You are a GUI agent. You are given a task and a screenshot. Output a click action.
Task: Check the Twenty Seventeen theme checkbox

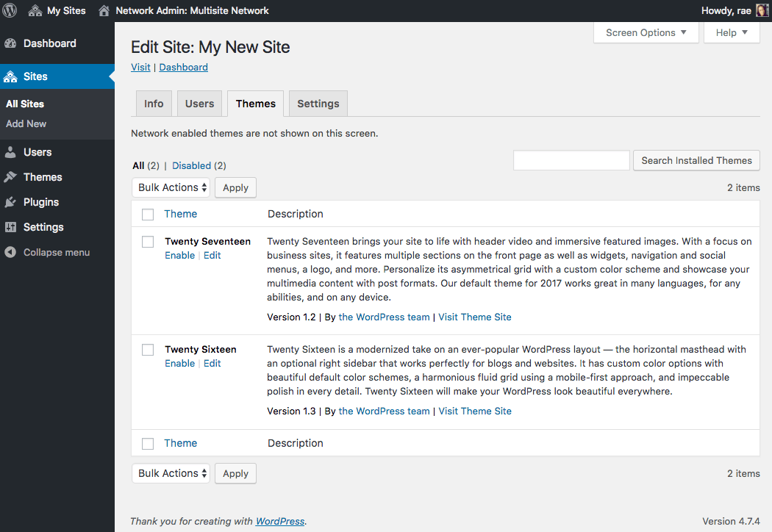click(148, 242)
